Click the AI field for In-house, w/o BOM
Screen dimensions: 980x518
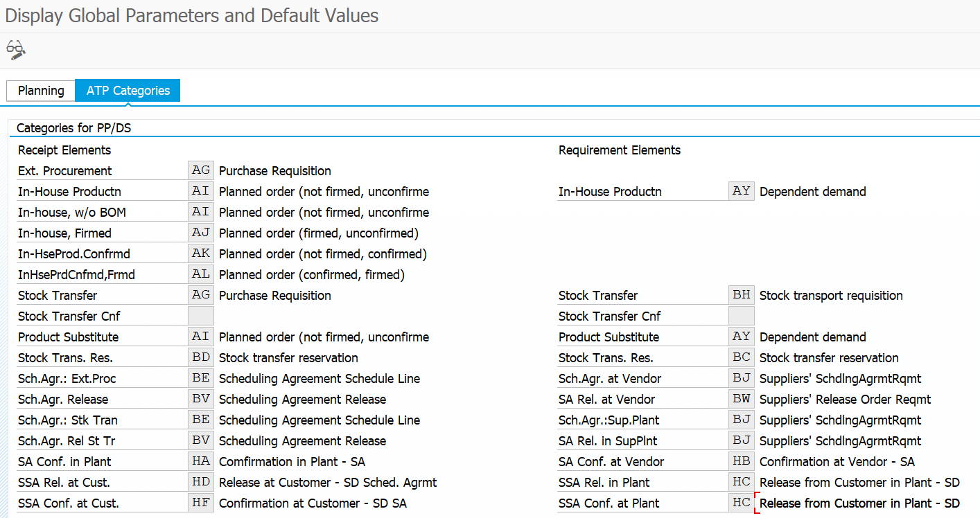[201, 212]
